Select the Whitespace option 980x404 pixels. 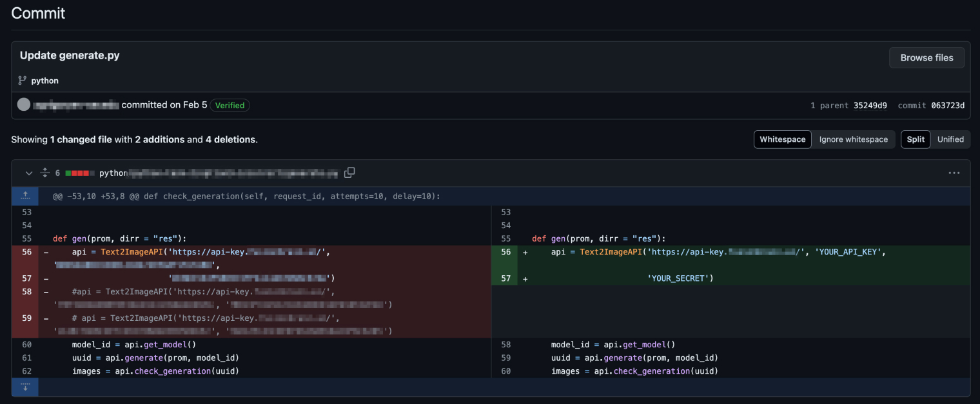[782, 139]
